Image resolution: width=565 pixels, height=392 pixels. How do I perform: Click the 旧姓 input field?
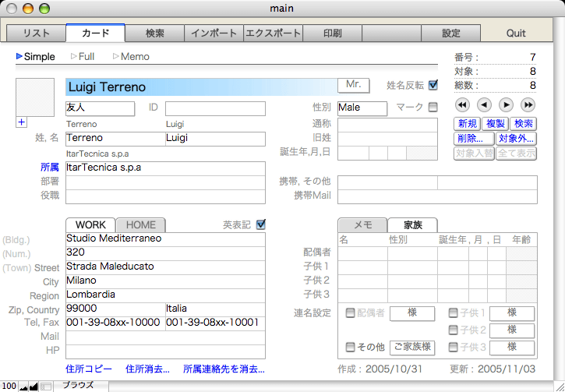click(x=388, y=139)
